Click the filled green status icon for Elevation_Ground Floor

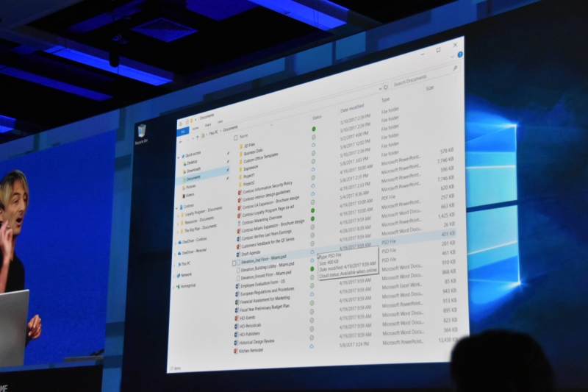point(312,269)
